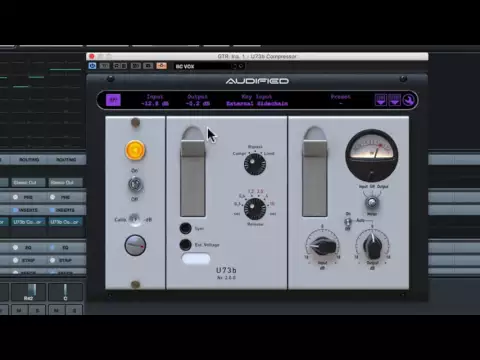The width and height of the screenshot is (480, 360).
Task: Toggle EQ on the R42-panned channel
Action: 15,248
